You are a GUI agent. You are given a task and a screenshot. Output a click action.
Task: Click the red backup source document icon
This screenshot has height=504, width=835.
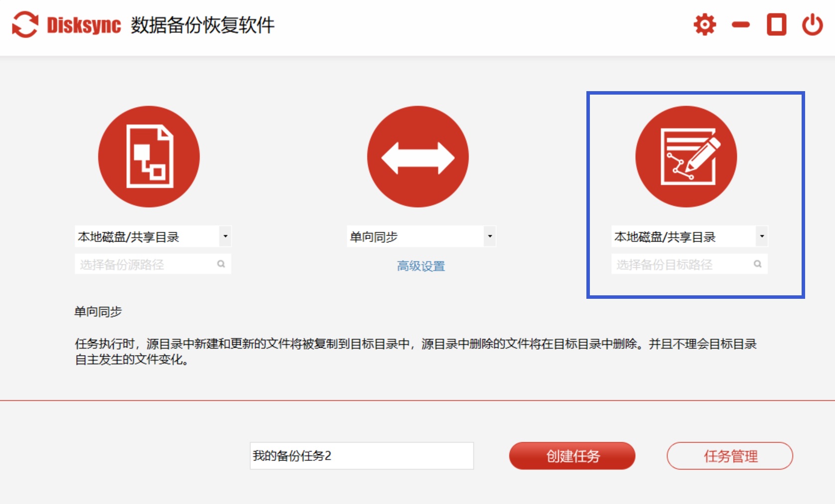(x=149, y=156)
